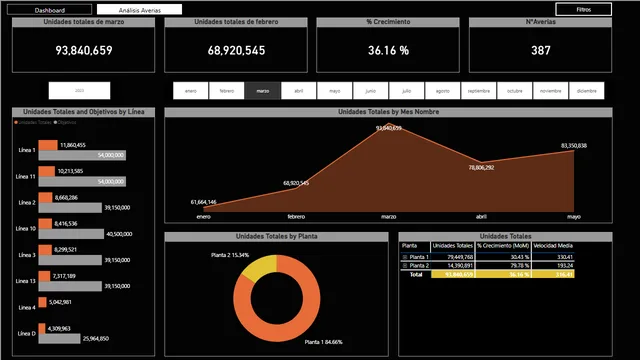640x360 pixels.
Task: Click the Planta 1 84.66% label
Action: (323, 342)
